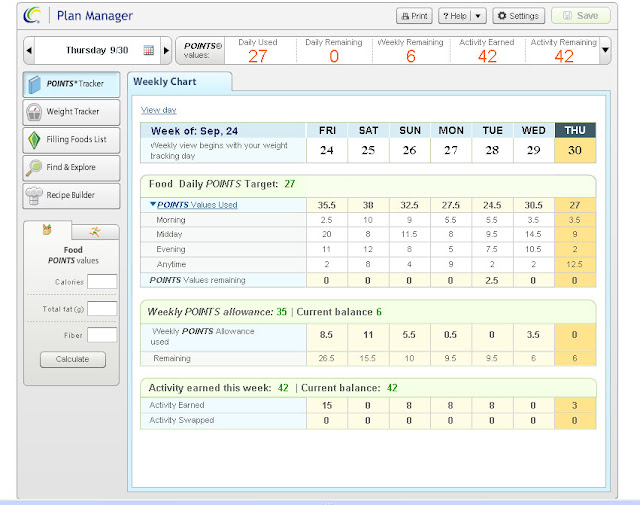Viewport: 640px width, 505px height.
Task: Click Wednesday's Midday value 14.5
Action: (533, 234)
